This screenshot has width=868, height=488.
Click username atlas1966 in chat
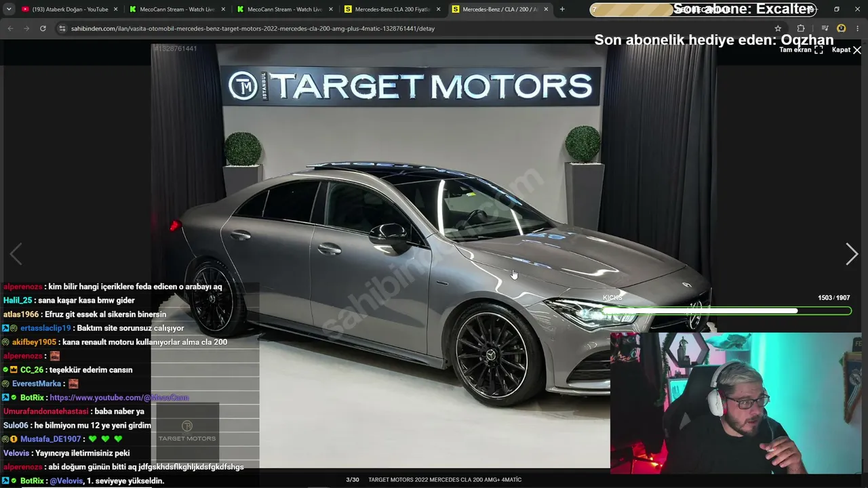click(20, 314)
